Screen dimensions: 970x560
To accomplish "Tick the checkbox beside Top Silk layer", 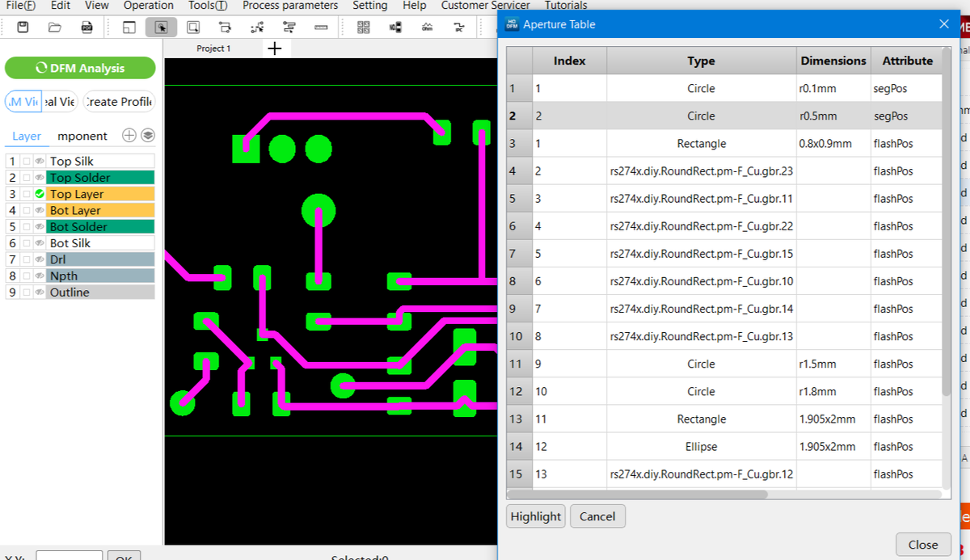I will pos(27,162).
